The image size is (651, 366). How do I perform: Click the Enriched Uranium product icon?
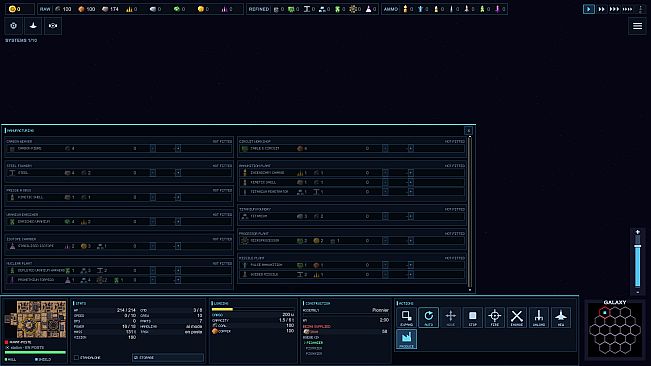point(12,222)
